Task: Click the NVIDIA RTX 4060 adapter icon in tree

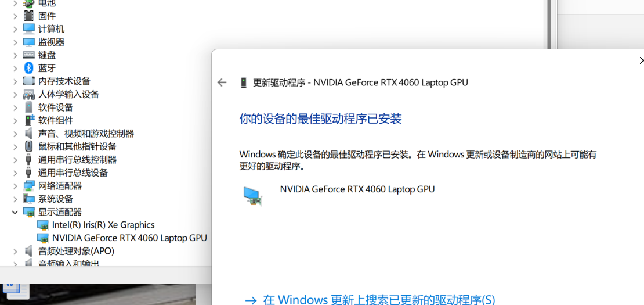Action: [43, 238]
